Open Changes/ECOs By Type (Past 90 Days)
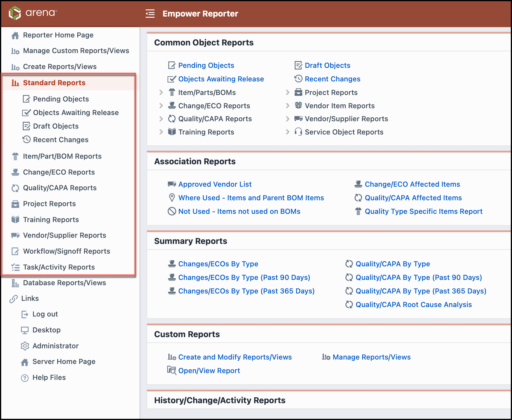The image size is (512, 420). [244, 278]
